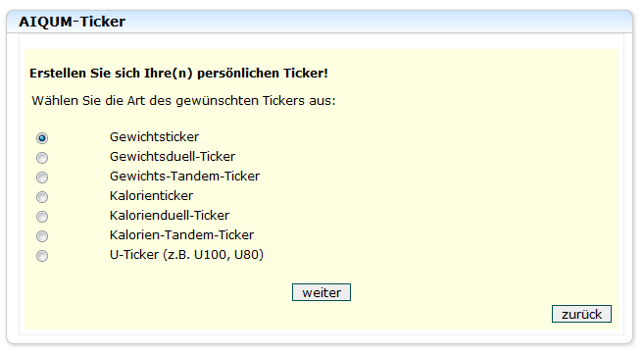This screenshot has height=355, width=644.
Task: Click the Wählen Sie die Art instruction text
Action: pyautogui.click(x=183, y=101)
